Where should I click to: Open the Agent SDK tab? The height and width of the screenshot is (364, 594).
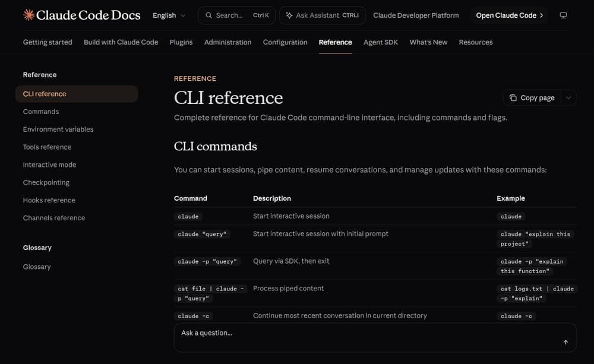click(x=381, y=42)
